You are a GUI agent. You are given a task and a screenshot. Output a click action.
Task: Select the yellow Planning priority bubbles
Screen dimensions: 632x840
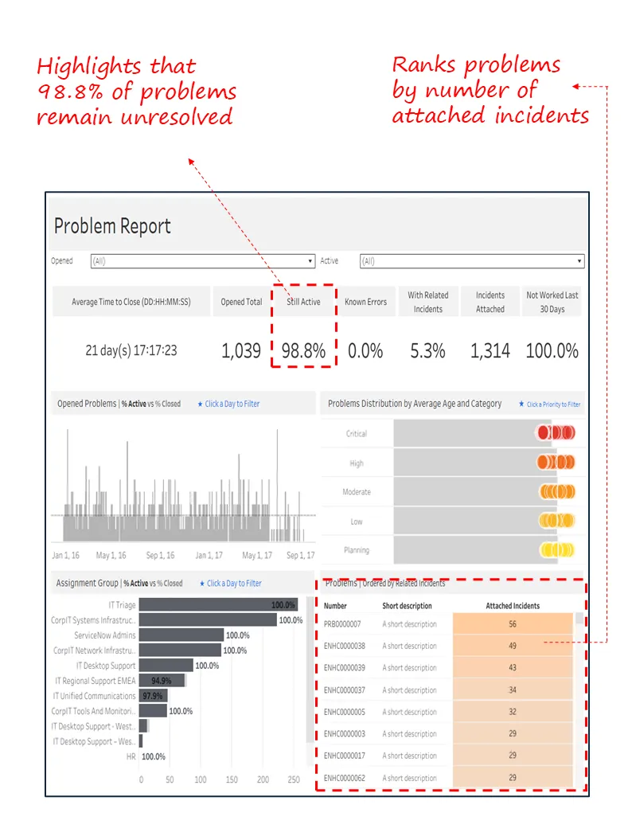557,549
